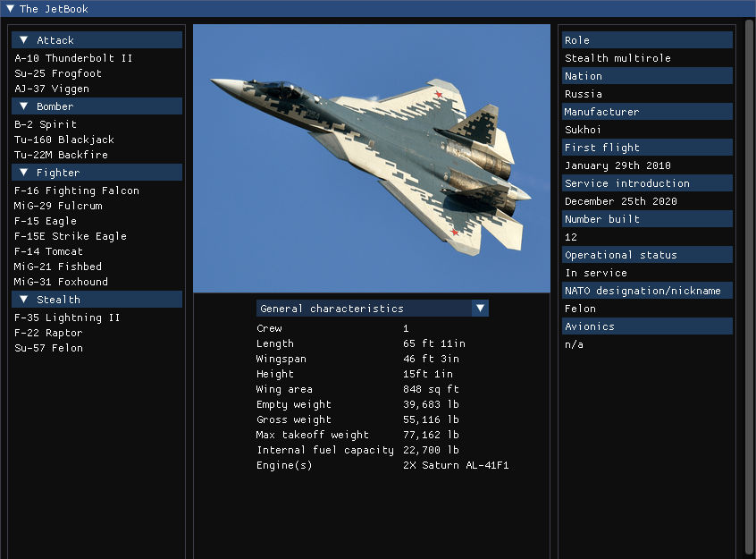Click the NATO designation/nickname header

click(x=647, y=290)
